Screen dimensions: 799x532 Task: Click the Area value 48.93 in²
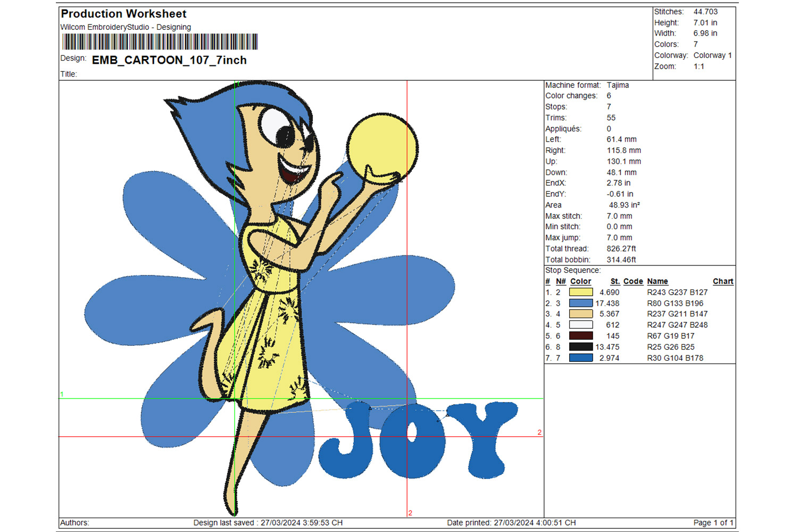[624, 205]
